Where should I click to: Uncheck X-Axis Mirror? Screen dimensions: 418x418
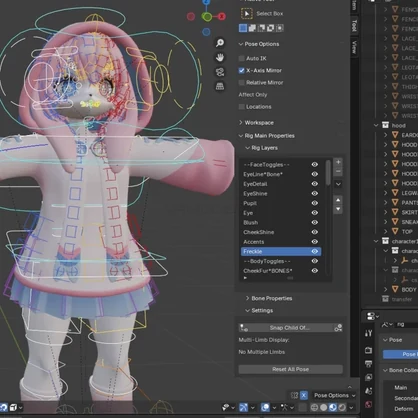(x=242, y=70)
